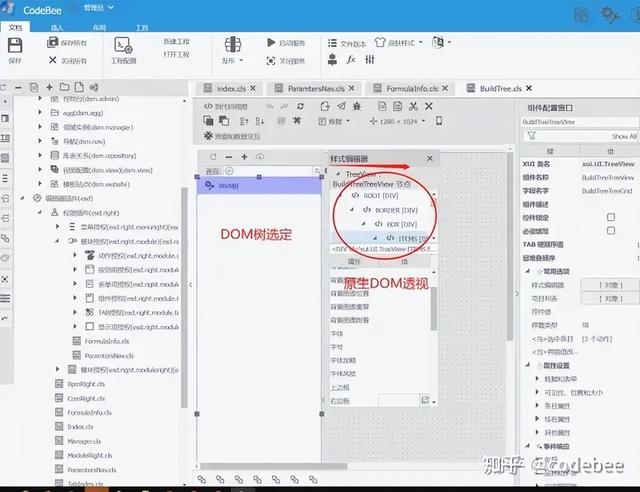The image size is (640, 492).
Task: Click the scissors cut icon in editor toolbar
Action: [x=413, y=106]
